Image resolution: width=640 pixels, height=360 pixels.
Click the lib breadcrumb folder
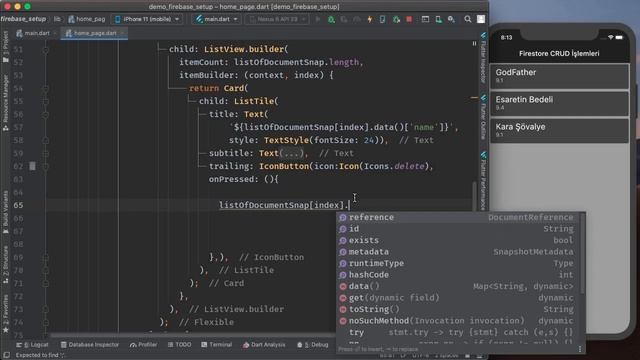tap(57, 19)
